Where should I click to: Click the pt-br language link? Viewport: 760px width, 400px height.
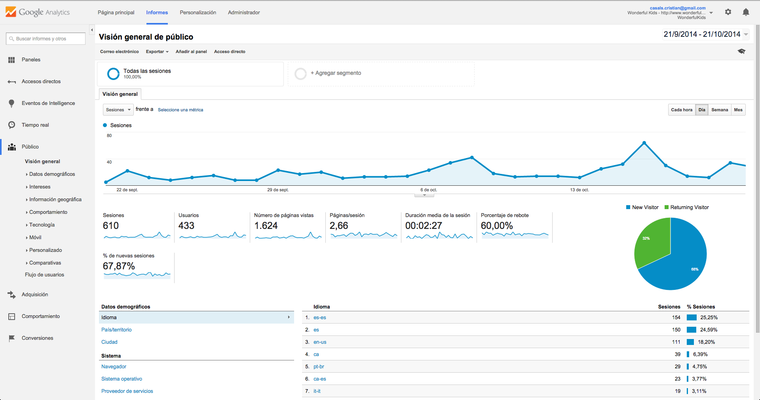[x=319, y=367]
